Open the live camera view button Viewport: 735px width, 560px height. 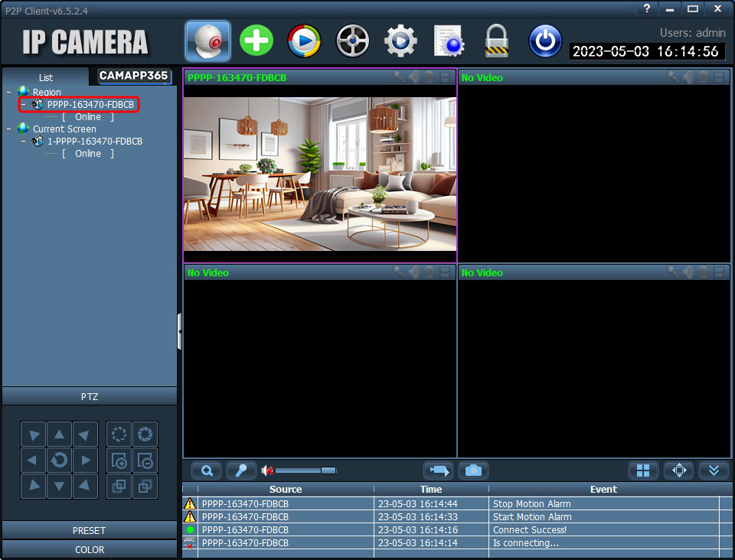click(207, 41)
